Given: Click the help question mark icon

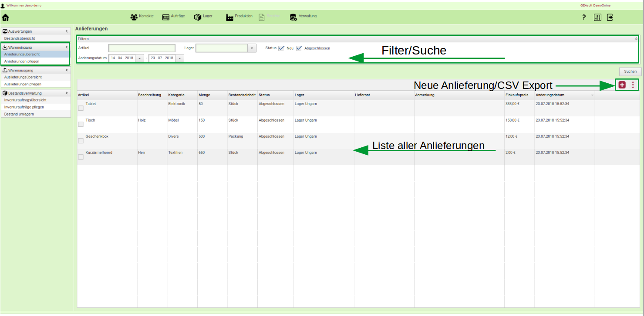Looking at the screenshot, I should coord(584,17).
